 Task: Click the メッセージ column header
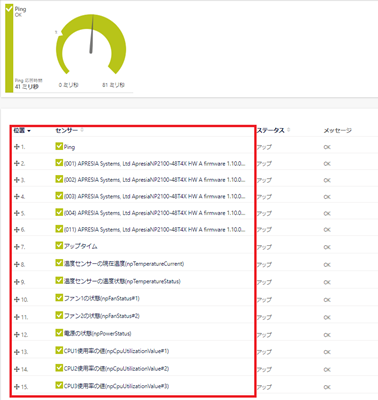[x=337, y=130]
